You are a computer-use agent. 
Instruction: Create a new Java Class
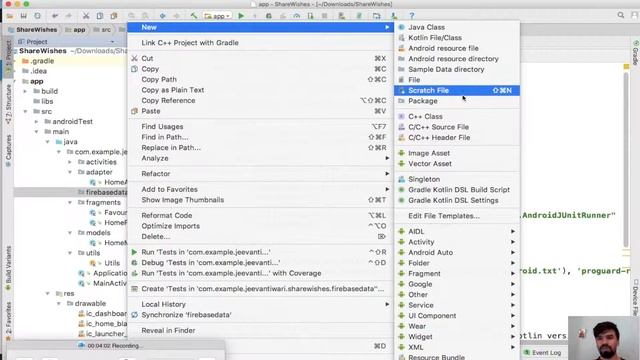(x=457, y=27)
